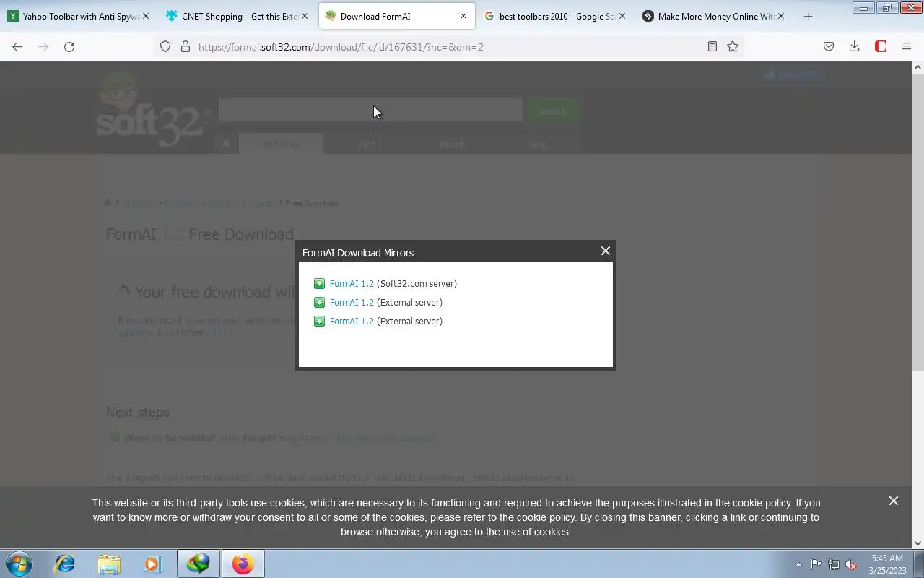Toggle reader view icon

(712, 46)
